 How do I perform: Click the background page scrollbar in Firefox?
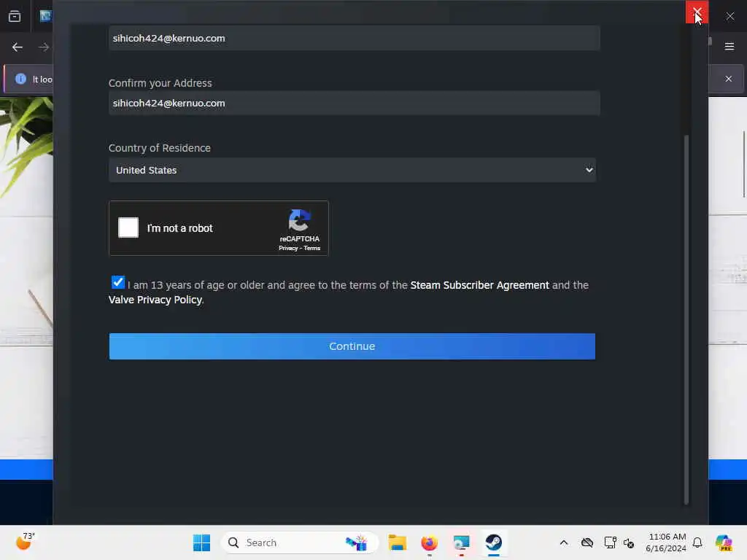[x=743, y=164]
